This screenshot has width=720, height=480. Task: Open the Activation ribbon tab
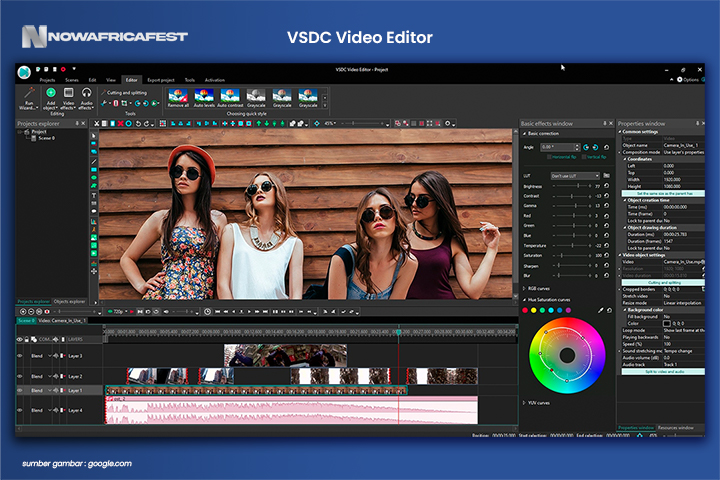(214, 80)
